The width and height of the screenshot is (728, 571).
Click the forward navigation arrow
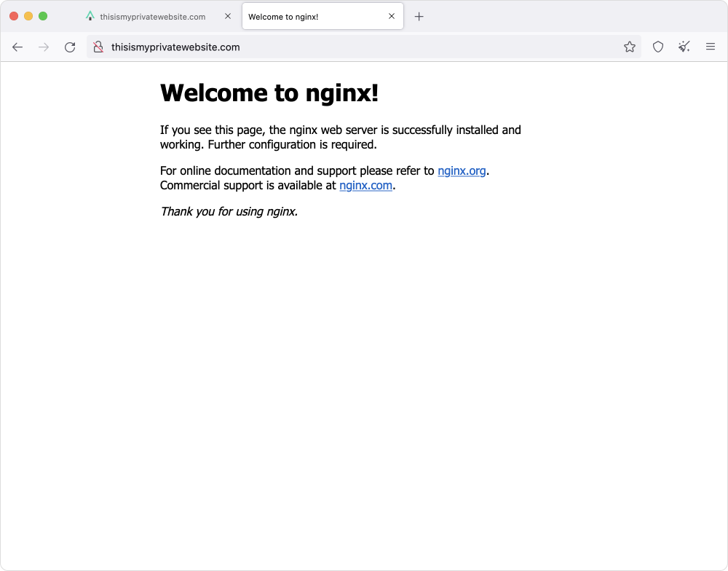[x=44, y=47]
